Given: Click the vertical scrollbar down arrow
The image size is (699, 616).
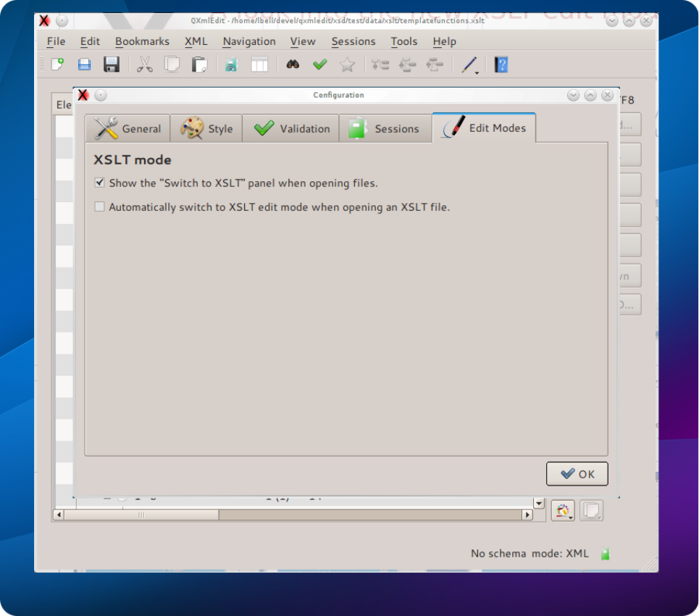Looking at the screenshot, I should [539, 503].
